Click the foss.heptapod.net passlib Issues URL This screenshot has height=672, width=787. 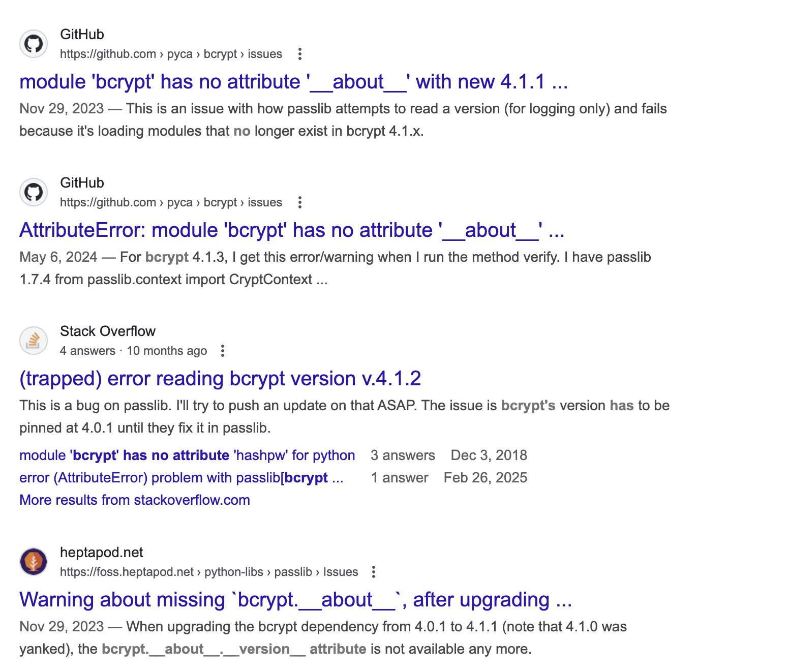(x=209, y=572)
